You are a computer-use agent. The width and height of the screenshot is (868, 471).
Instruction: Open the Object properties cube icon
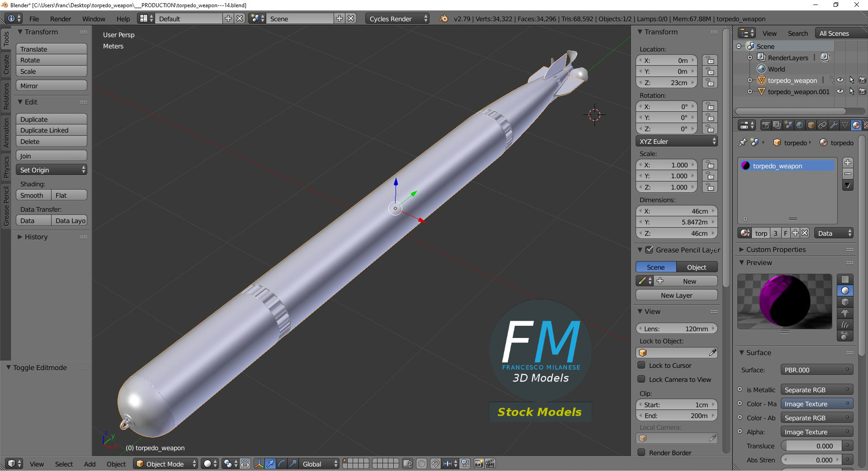coord(811,125)
